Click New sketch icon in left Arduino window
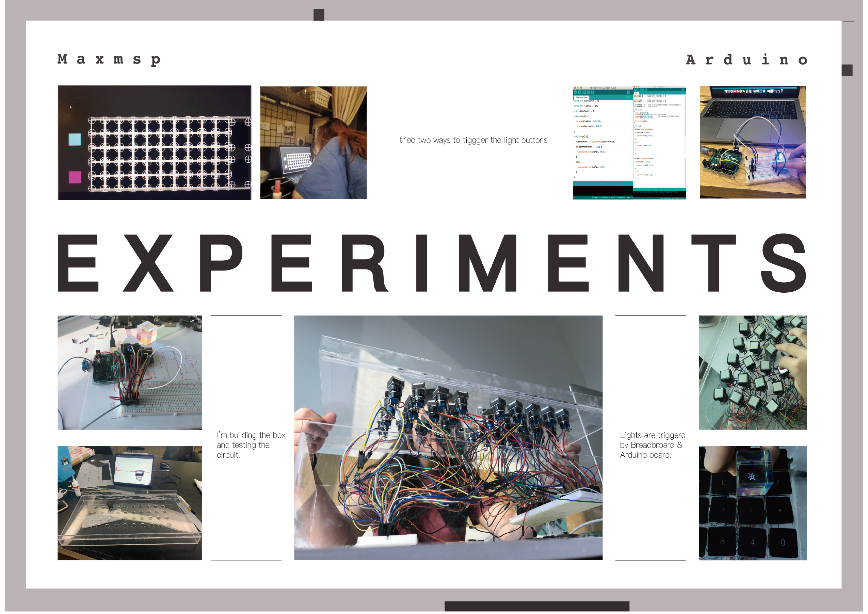The width and height of the screenshot is (868, 614). 584,92
